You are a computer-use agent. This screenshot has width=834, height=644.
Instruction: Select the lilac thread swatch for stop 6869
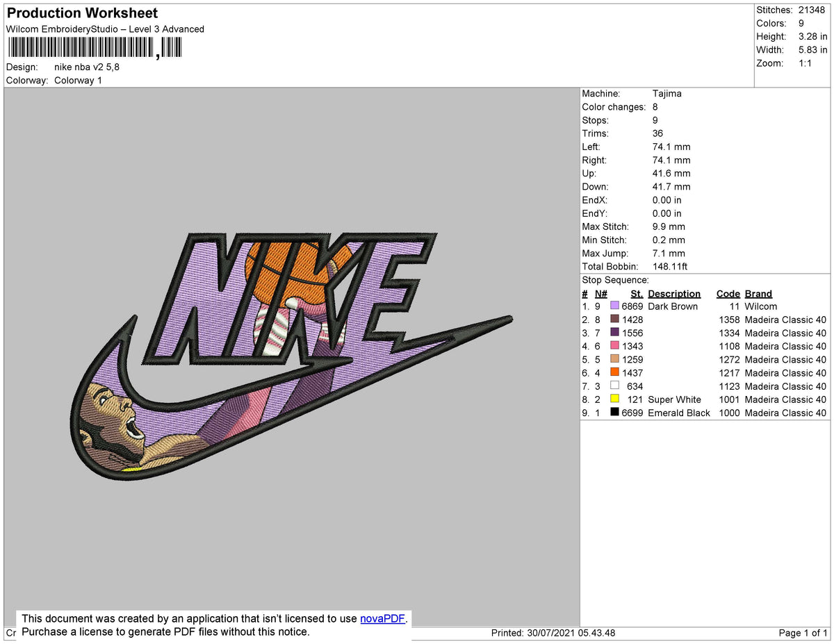coord(616,306)
